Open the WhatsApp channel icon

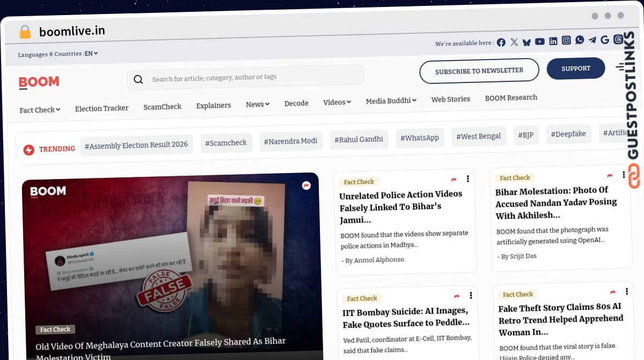point(580,40)
